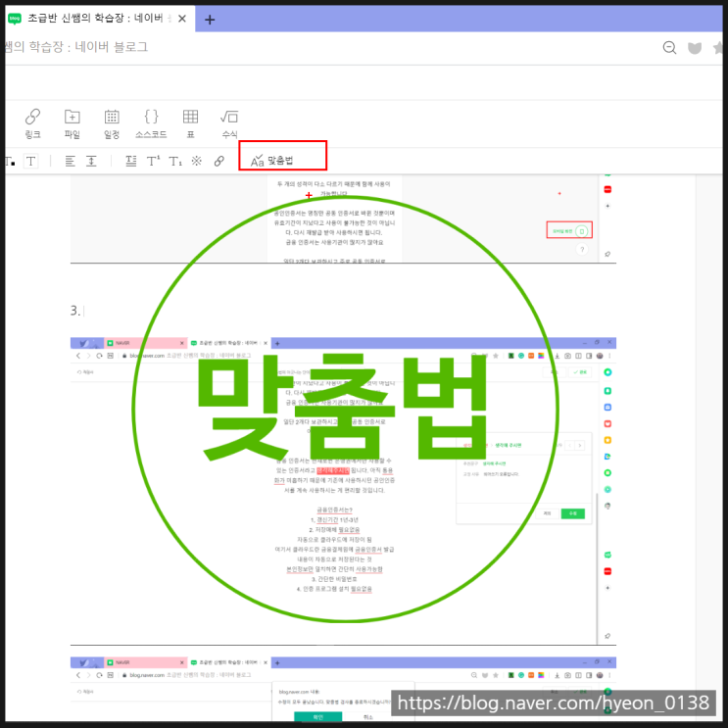Image resolution: width=728 pixels, height=728 pixels.
Task: Select the screenshot image above the 3. line
Action: (343, 219)
